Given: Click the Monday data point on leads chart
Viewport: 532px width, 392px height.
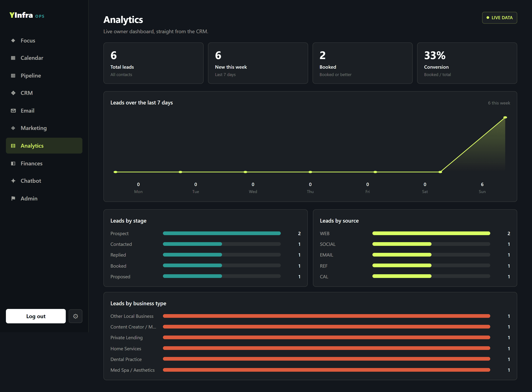Looking at the screenshot, I should click(x=115, y=172).
